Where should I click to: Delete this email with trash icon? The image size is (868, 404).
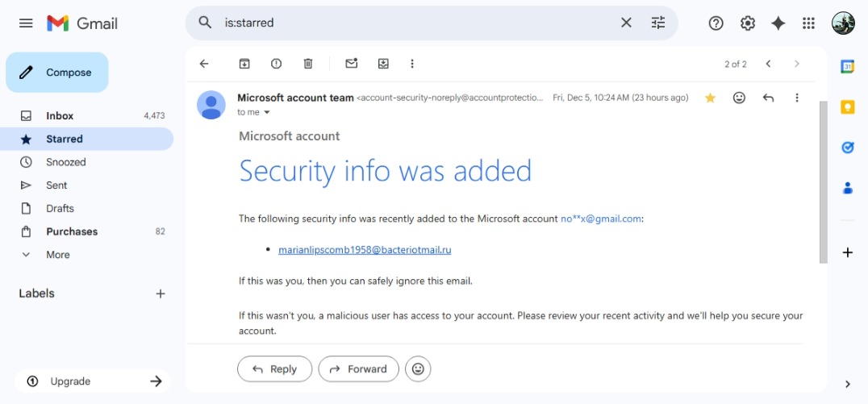tap(308, 64)
